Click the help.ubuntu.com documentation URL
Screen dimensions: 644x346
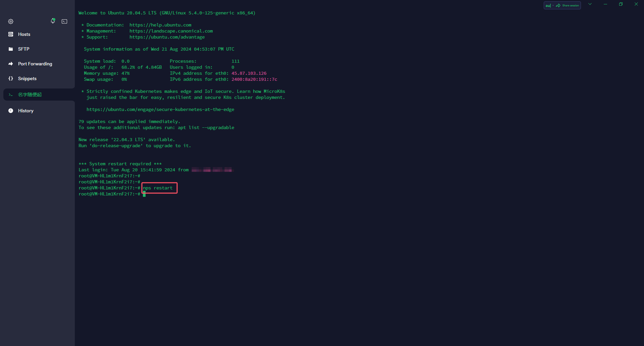pyautogui.click(x=160, y=25)
